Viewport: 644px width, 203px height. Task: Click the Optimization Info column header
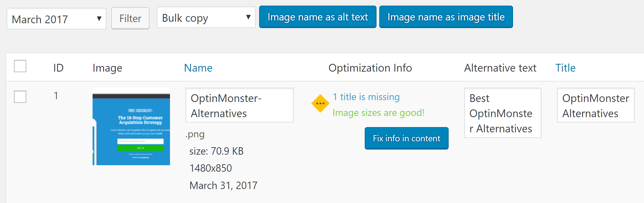[x=370, y=68]
